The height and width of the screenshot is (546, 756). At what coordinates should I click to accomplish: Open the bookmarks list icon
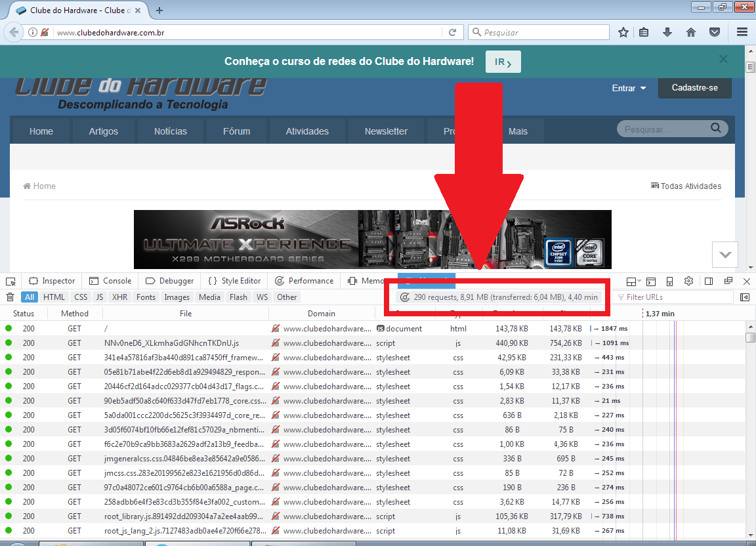tap(644, 32)
